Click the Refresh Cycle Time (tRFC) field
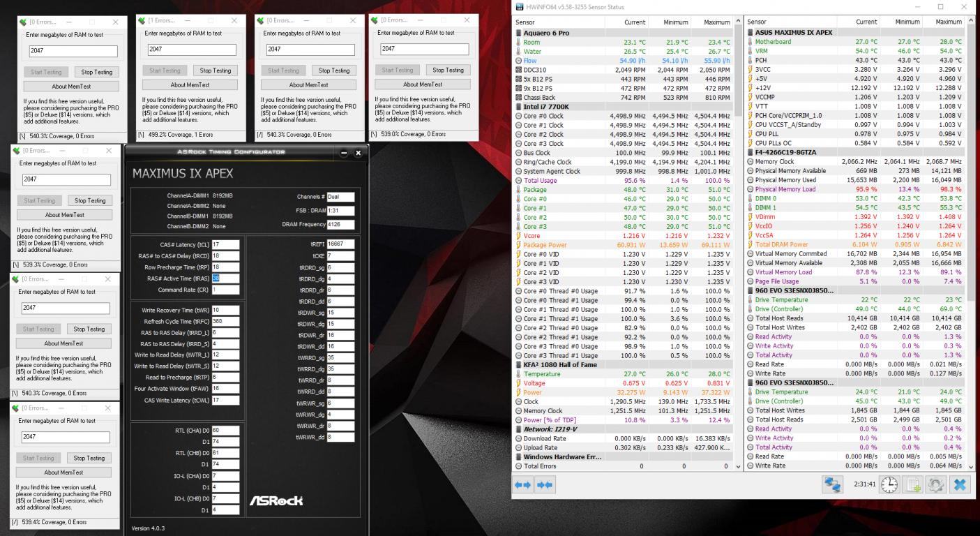This screenshot has width=980, height=536. coord(225,322)
